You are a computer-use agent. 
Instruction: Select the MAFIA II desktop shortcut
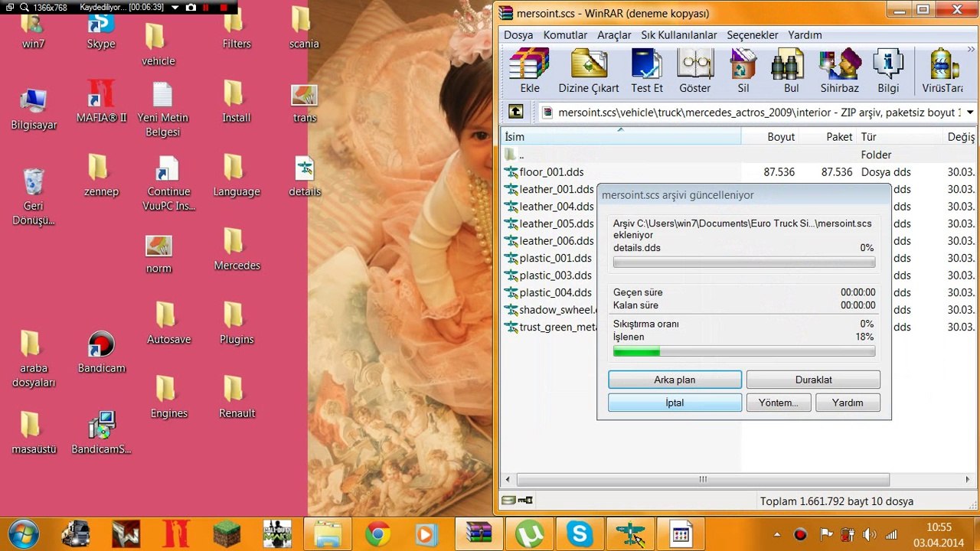pyautogui.click(x=101, y=103)
